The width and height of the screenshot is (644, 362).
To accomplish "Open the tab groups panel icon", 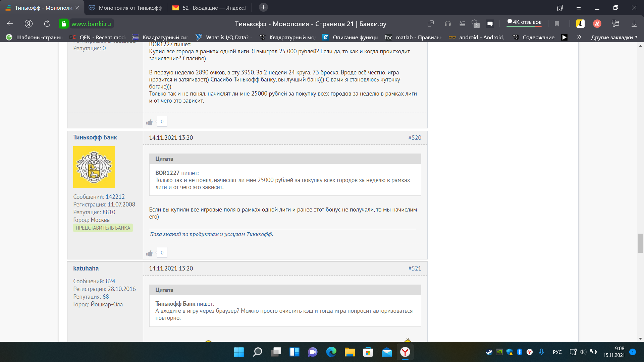I will tap(560, 7).
